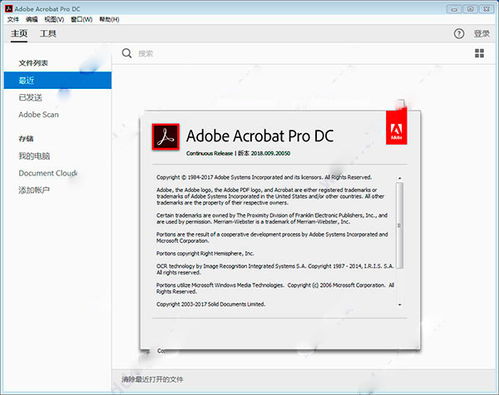
Task: Click the Acrobat PDF logo in the About dialog
Action: (166, 137)
